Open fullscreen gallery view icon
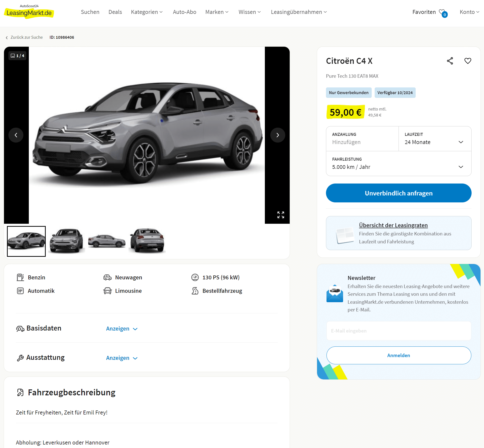Screen dimensions: 484x448 pos(281,215)
